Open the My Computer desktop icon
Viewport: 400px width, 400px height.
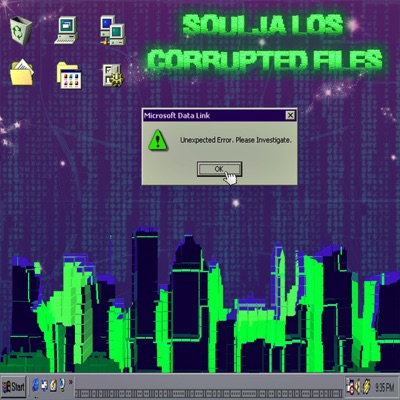(x=66, y=30)
